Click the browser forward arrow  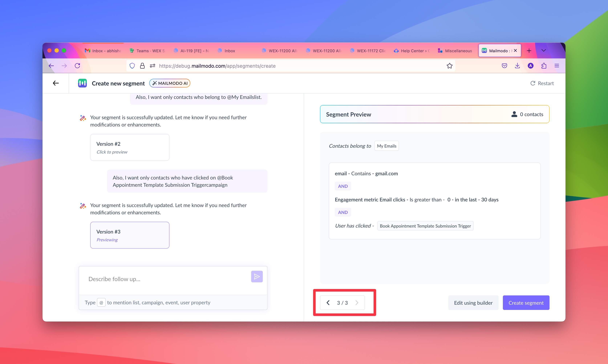pos(64,66)
